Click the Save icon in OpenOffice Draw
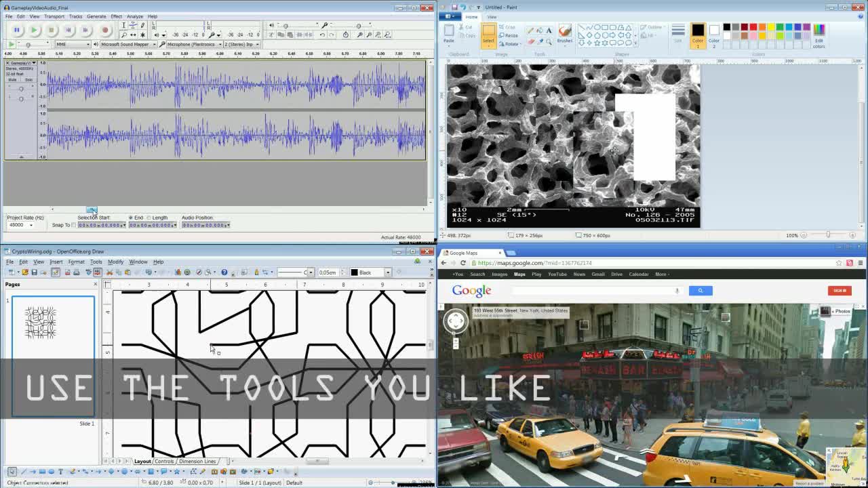Viewport: 868px width, 488px height. click(x=34, y=272)
